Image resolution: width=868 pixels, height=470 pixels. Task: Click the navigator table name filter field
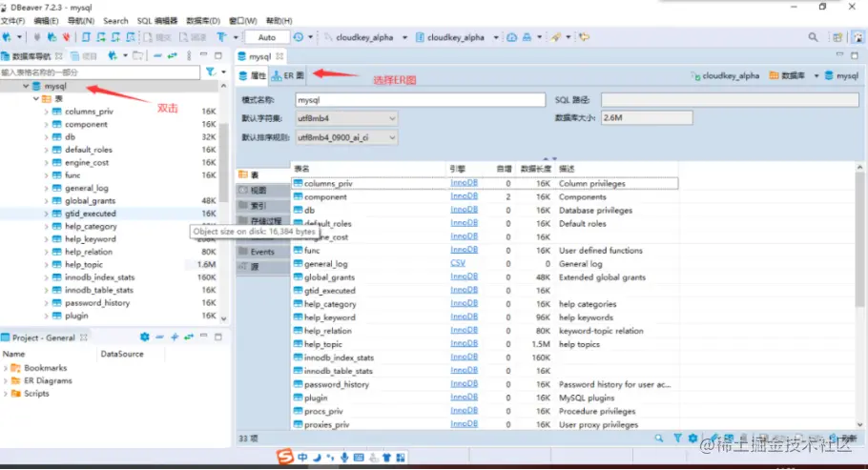coord(100,72)
